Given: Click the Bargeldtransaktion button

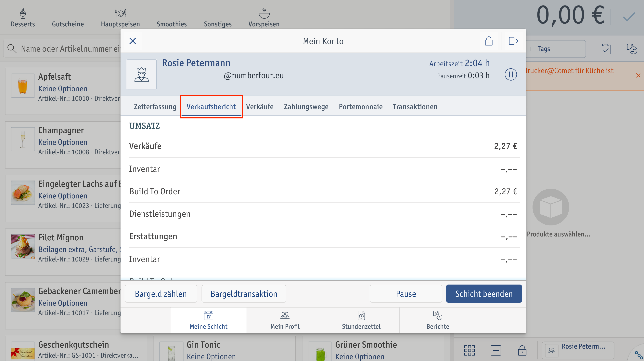Looking at the screenshot, I should [x=244, y=294].
